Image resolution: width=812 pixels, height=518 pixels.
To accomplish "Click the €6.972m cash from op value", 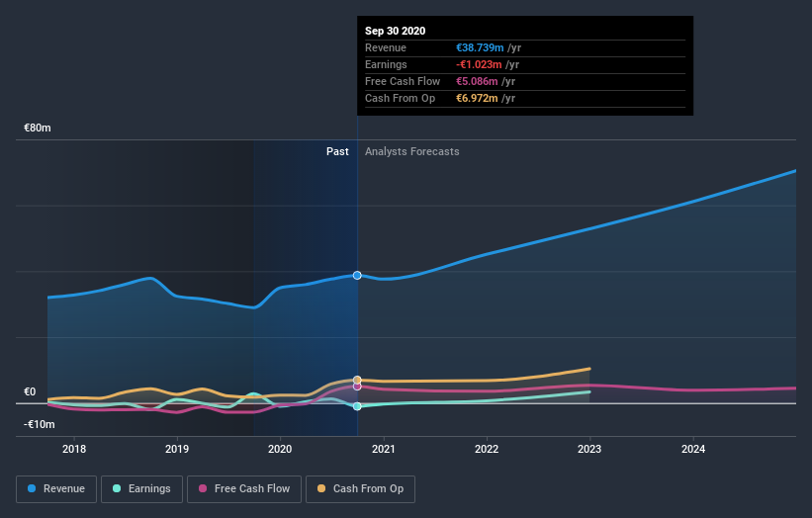I will click(x=477, y=98).
